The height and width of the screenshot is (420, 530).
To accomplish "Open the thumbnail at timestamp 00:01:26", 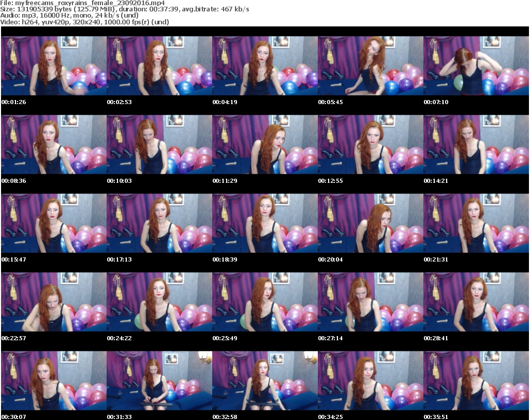I will [x=54, y=66].
